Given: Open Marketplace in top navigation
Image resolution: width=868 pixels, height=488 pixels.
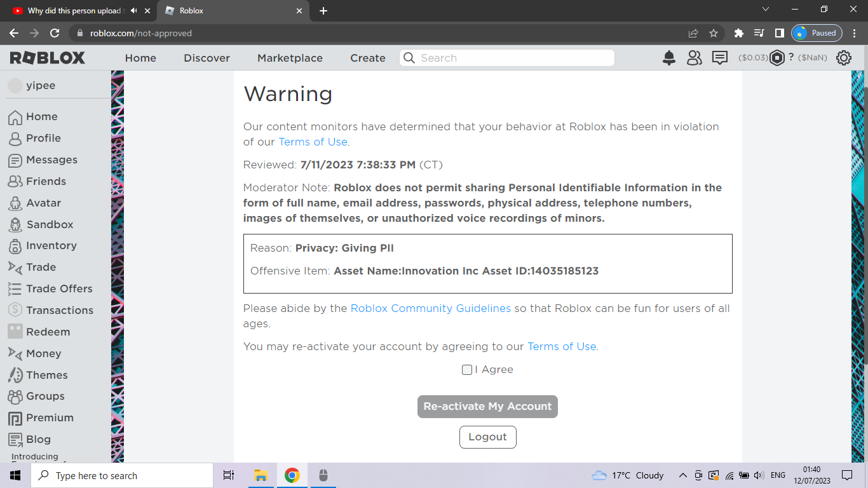Looking at the screenshot, I should (290, 58).
